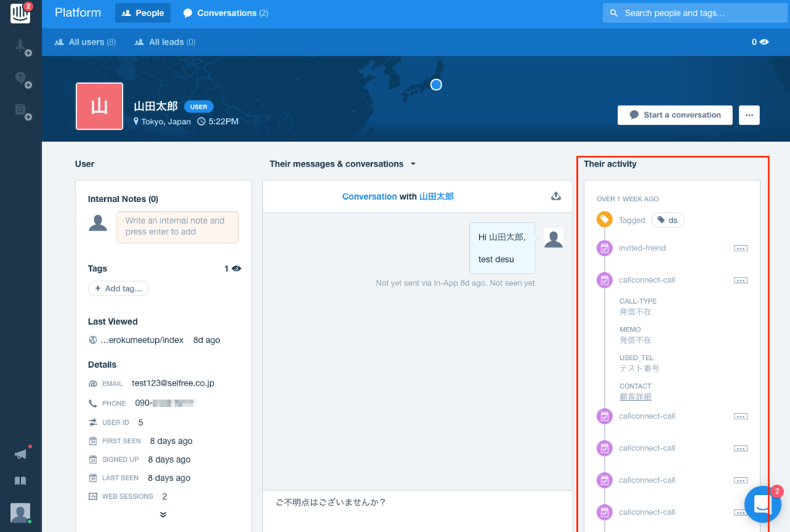Open the 顧客詳細 contact link

[634, 396]
